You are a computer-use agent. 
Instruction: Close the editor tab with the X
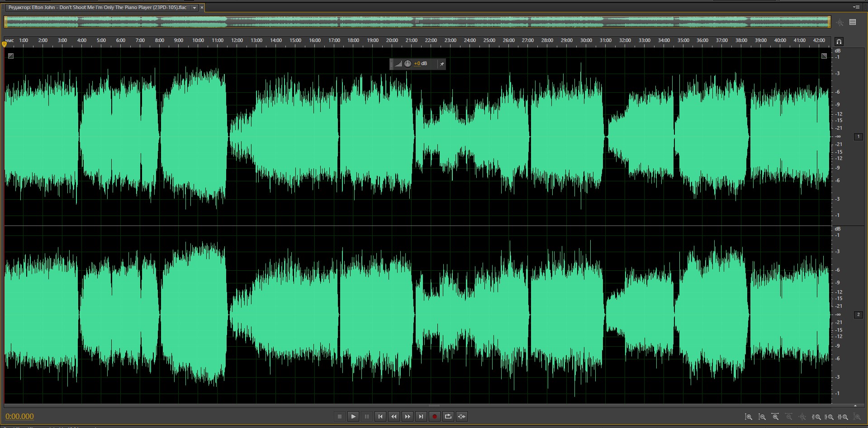point(202,8)
